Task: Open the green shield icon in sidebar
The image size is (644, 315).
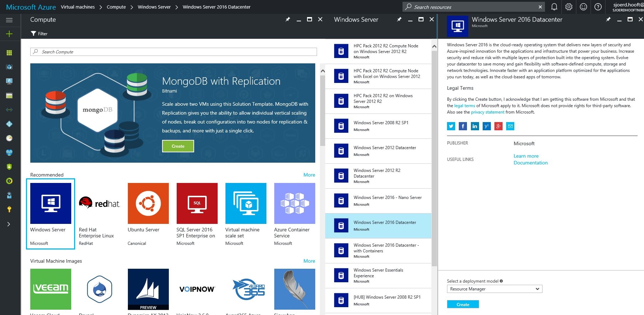Action: click(x=9, y=167)
